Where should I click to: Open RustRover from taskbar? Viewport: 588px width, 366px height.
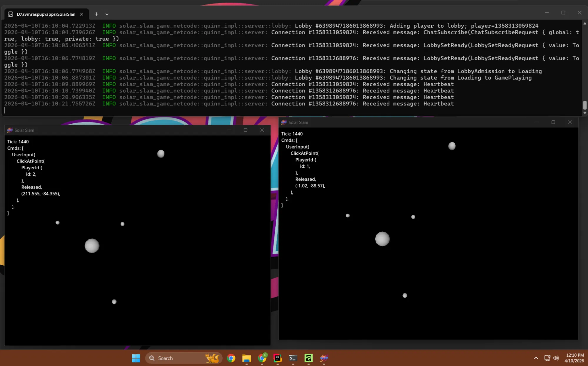[277, 358]
